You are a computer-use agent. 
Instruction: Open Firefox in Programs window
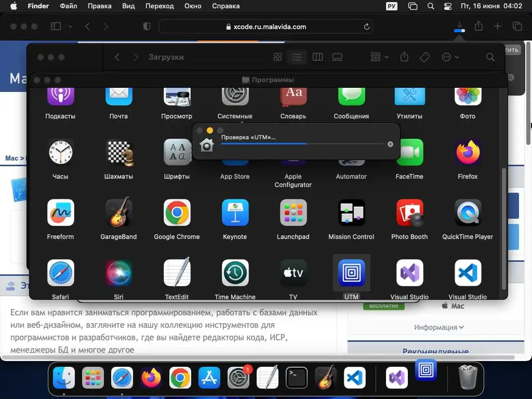(468, 152)
